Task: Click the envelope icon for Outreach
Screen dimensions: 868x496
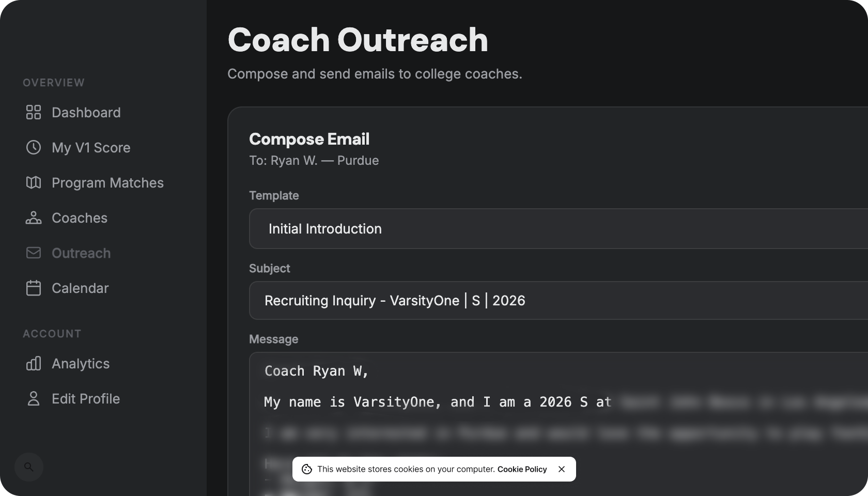Action: (34, 253)
